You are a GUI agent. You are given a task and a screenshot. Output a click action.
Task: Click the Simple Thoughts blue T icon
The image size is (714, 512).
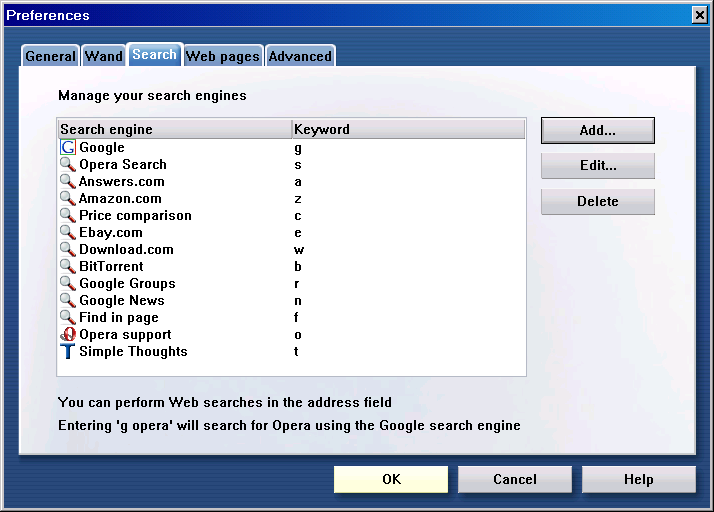(68, 351)
